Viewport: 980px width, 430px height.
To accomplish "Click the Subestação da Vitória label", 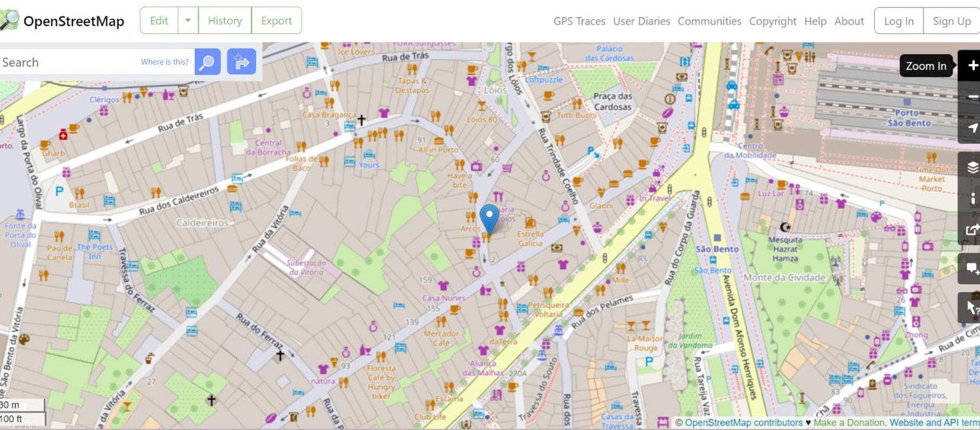I will click(x=306, y=268).
